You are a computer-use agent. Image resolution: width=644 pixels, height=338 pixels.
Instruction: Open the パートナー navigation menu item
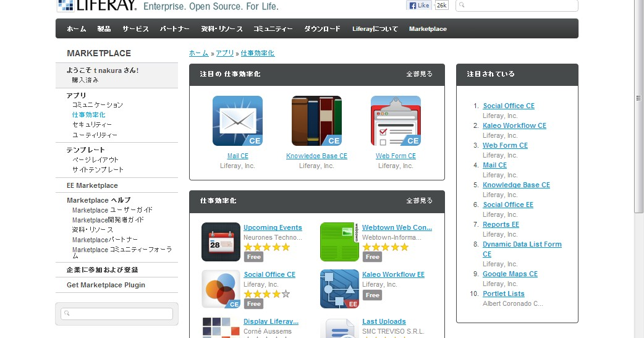(x=174, y=29)
